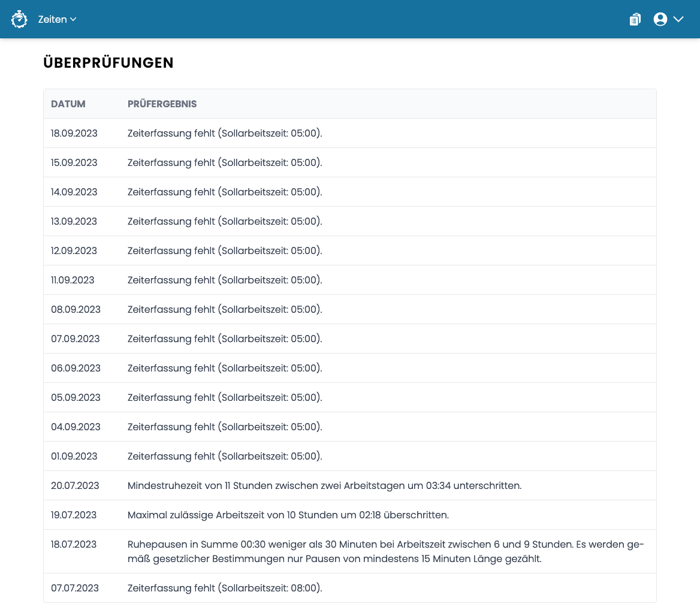Image resolution: width=700 pixels, height=613 pixels.
Task: Click the Mindestruhezeit von 11 Stunden message
Action: [325, 486]
